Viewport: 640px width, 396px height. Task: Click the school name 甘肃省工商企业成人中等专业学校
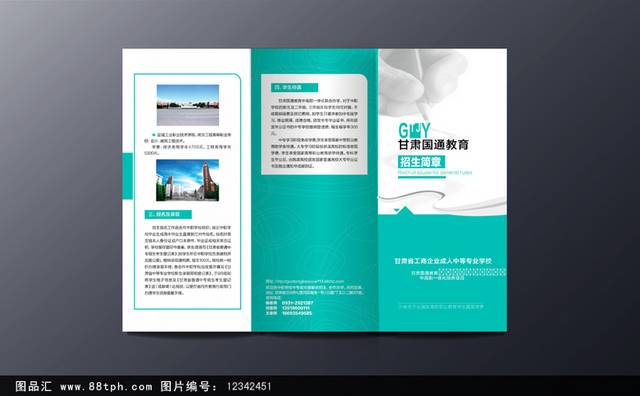pyautogui.click(x=443, y=261)
